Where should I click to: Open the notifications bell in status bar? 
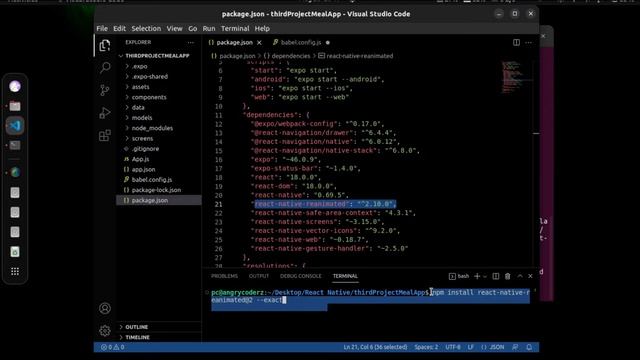pyautogui.click(x=529, y=347)
